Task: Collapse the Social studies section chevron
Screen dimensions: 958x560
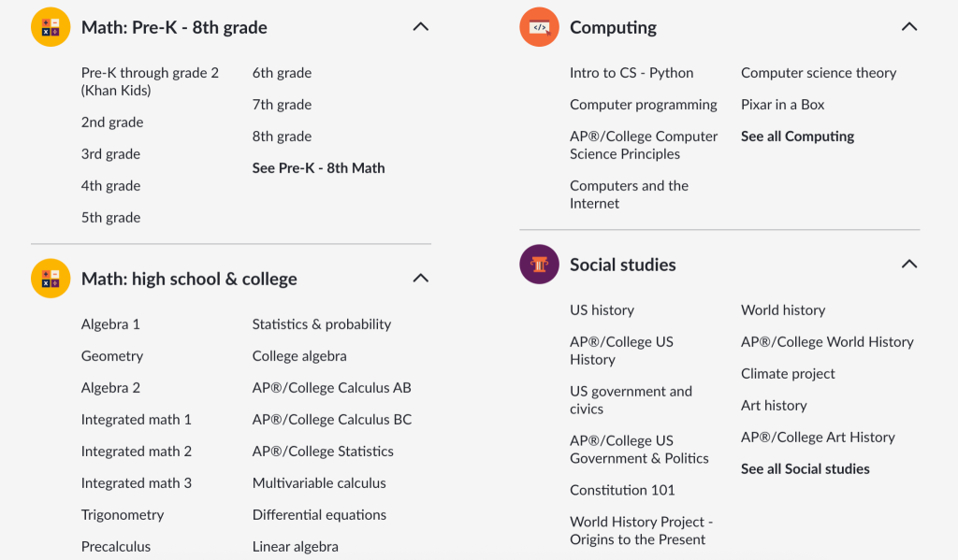Action: 908,265
